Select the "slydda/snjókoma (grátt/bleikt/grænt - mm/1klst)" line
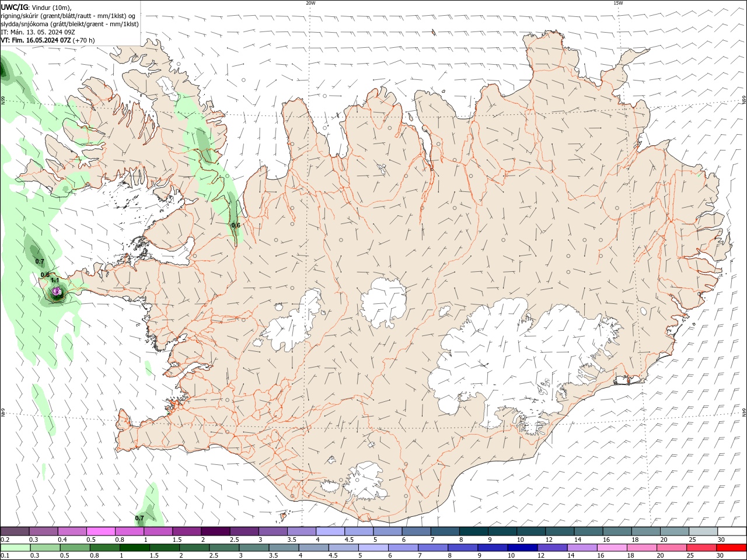 [x=69, y=24]
